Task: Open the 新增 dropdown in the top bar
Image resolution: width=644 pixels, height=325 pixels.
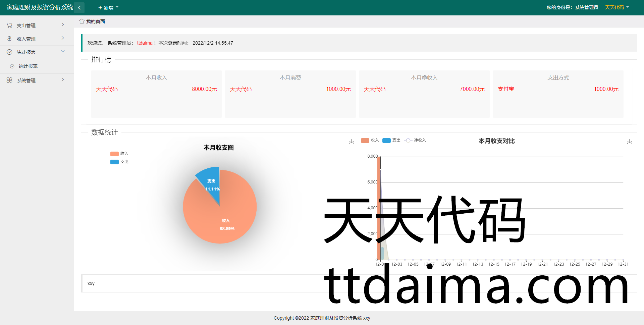Action: [108, 7]
